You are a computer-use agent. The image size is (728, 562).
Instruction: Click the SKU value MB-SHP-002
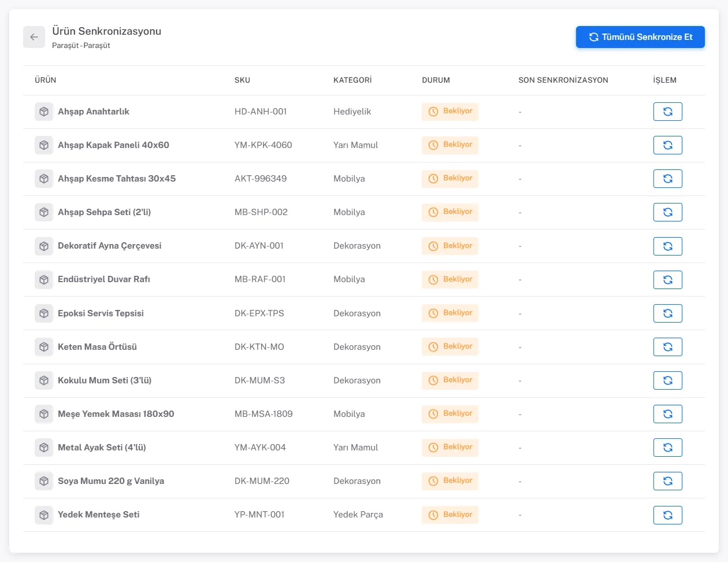261,212
